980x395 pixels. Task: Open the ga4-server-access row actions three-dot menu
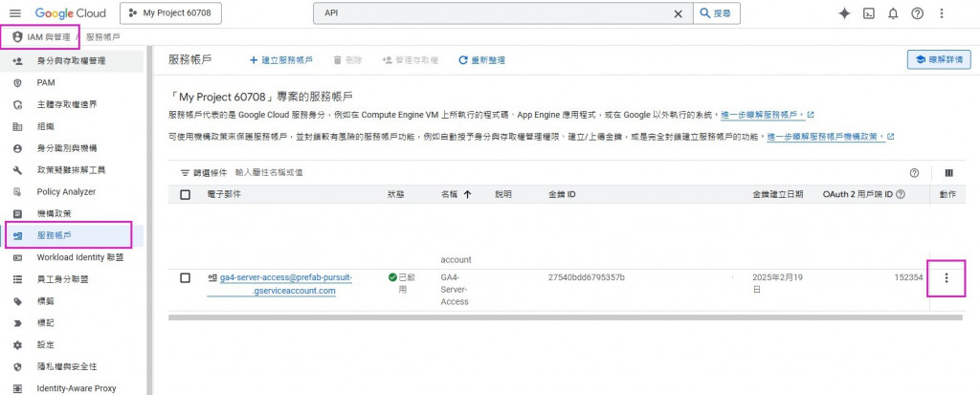point(947,278)
